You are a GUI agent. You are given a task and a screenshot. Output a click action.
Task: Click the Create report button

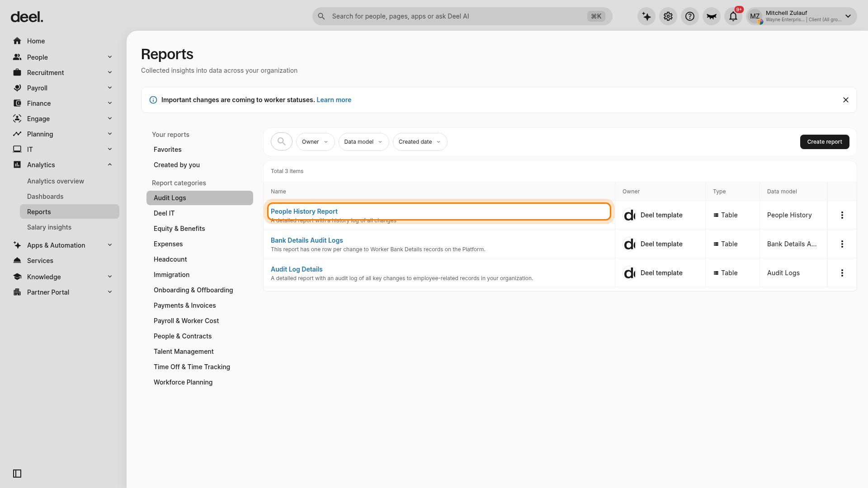(825, 142)
